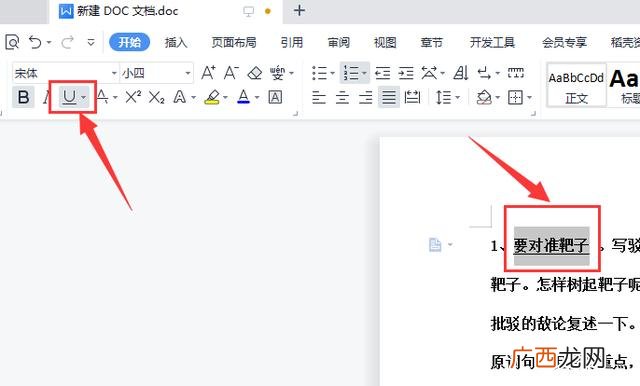This screenshot has height=386, width=640.
Task: Click the line spacing icon
Action: coord(444,97)
